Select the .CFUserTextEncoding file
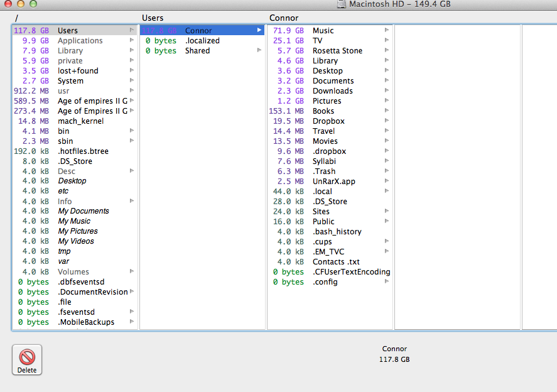 coord(330,272)
